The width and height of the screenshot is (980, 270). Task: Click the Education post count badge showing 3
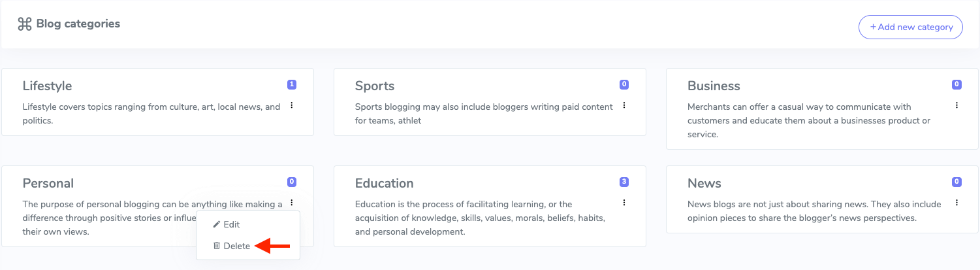click(624, 182)
